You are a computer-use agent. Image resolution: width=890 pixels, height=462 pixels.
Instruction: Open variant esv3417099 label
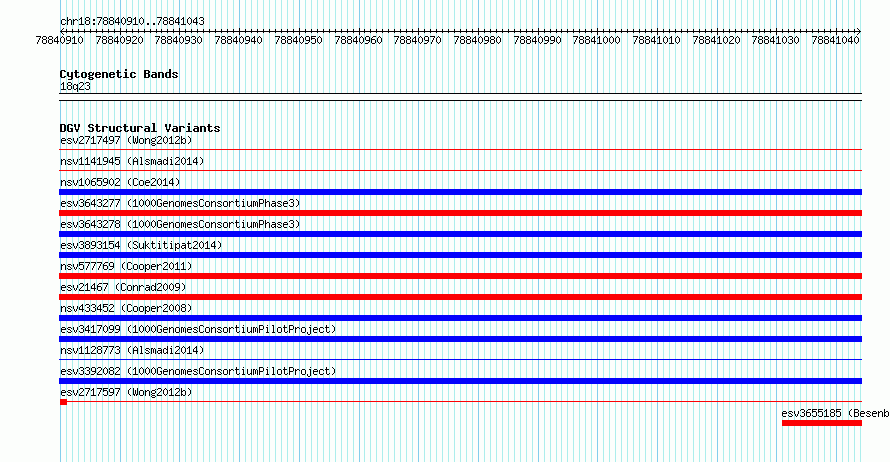(x=198, y=329)
